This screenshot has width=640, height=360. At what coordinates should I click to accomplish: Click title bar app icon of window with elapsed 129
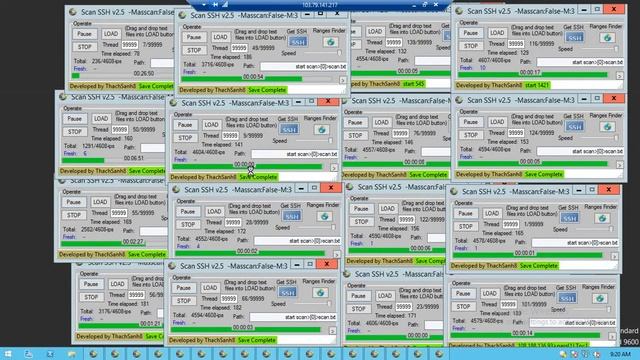coord(459,11)
